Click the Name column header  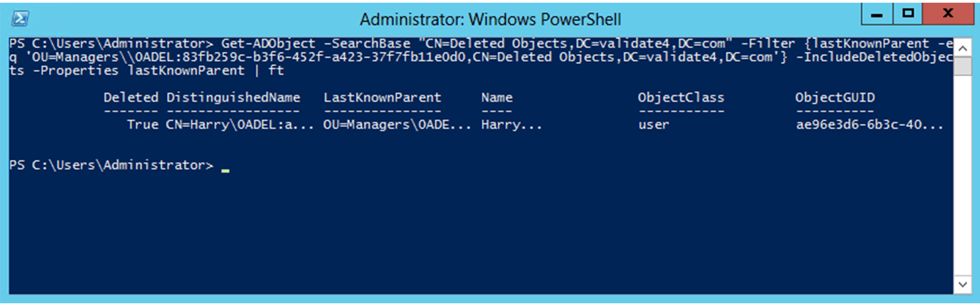coord(497,97)
